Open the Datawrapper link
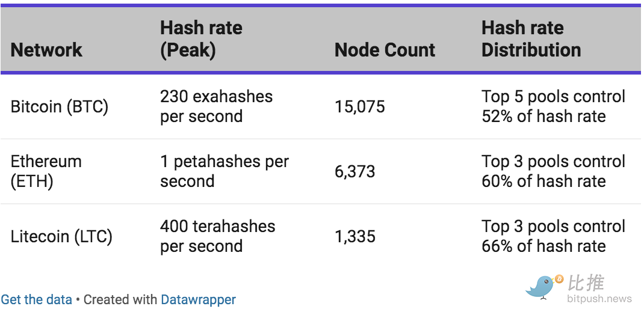 199,299
